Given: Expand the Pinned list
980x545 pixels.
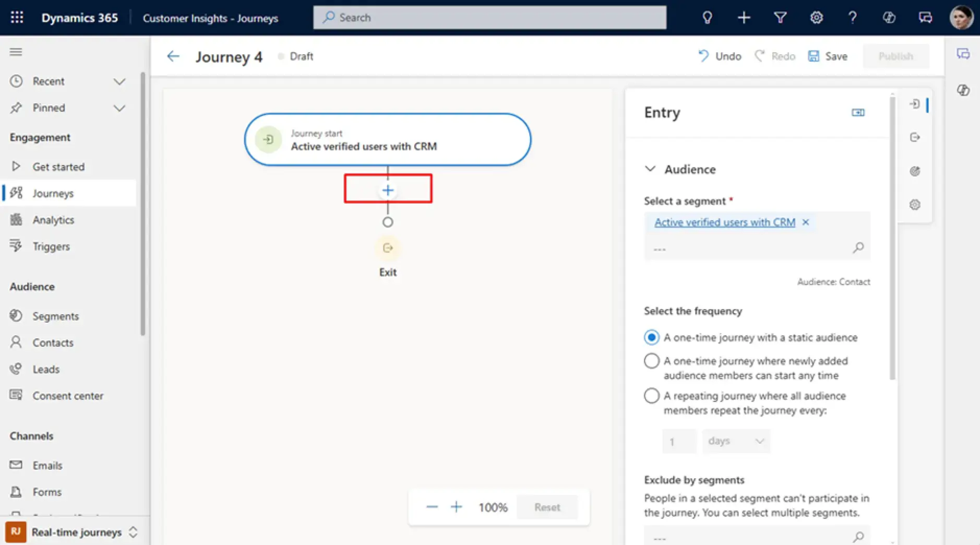Looking at the screenshot, I should (x=119, y=108).
